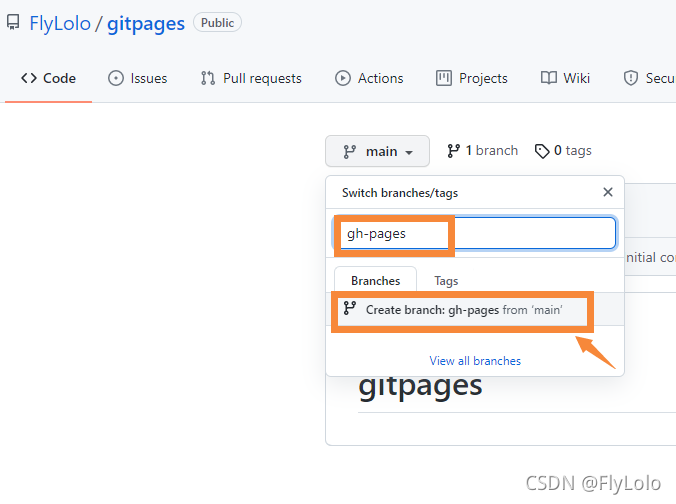Open the Issues tab

[138, 78]
